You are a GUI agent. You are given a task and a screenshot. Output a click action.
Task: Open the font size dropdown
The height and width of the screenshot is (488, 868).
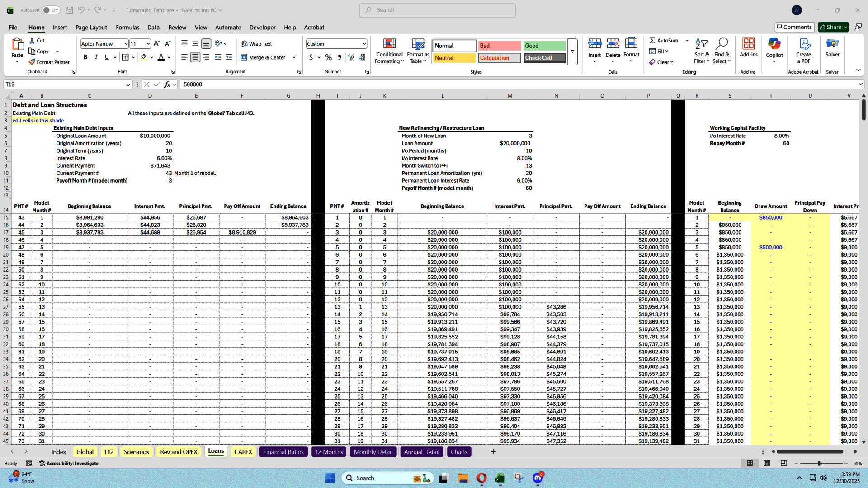(x=147, y=43)
